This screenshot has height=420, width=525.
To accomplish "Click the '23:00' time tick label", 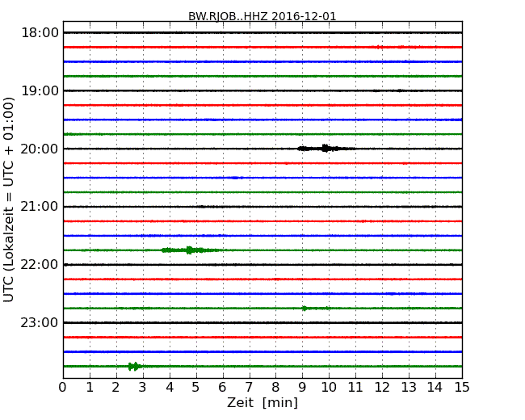I will pyautogui.click(x=40, y=322).
